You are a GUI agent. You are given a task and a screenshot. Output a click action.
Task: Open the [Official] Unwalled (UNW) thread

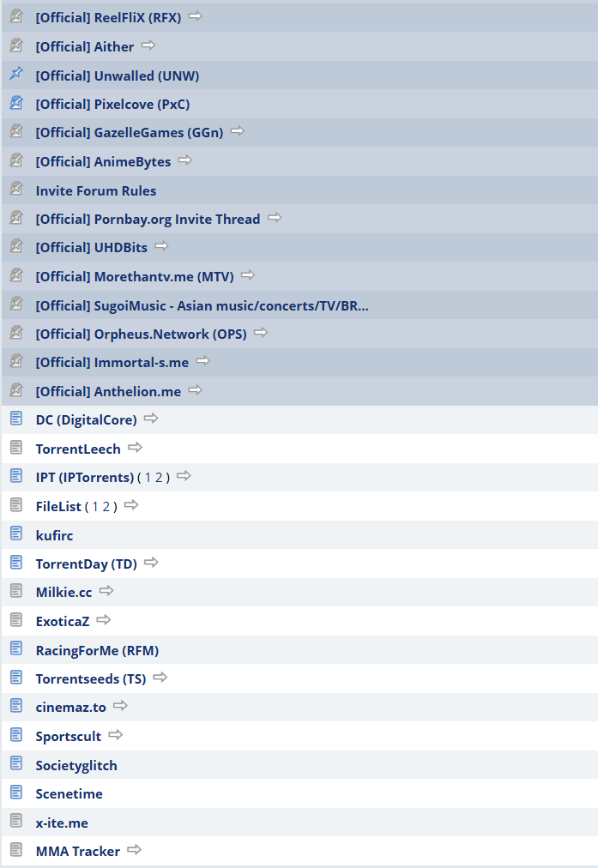coord(118,75)
